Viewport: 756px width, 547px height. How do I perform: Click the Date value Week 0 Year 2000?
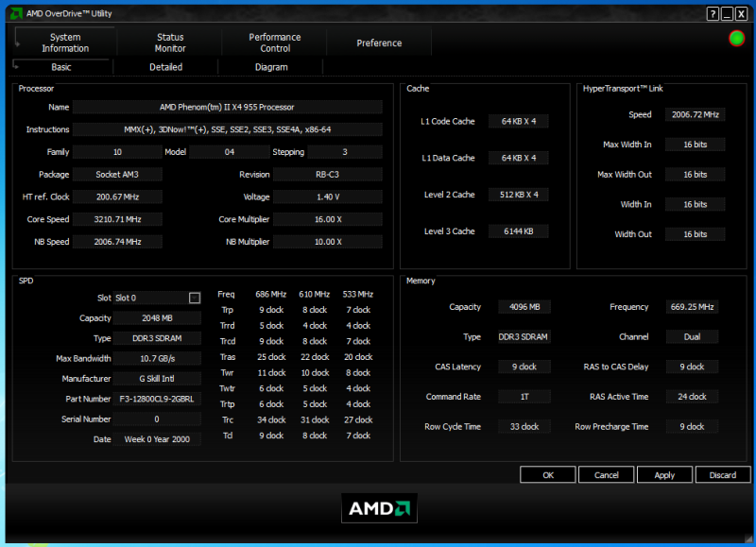click(x=157, y=439)
